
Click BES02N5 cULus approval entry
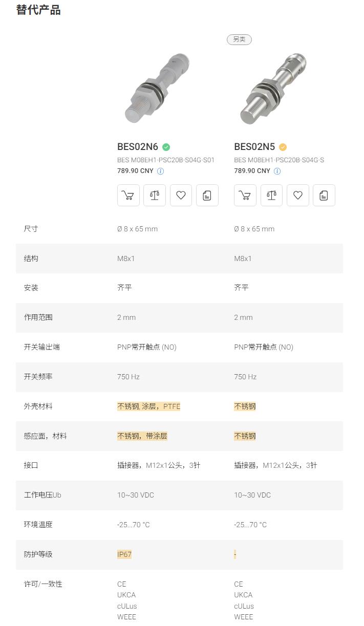coord(244,606)
